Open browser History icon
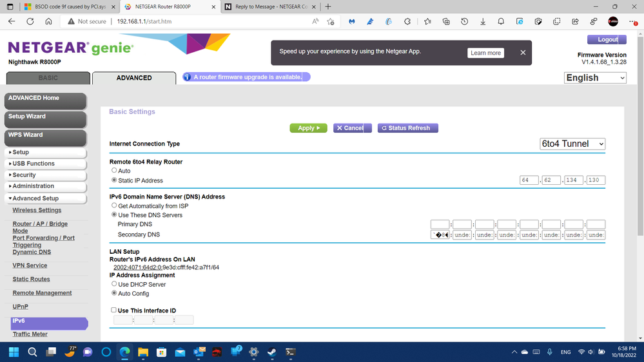This screenshot has height=362, width=644. 465,21
